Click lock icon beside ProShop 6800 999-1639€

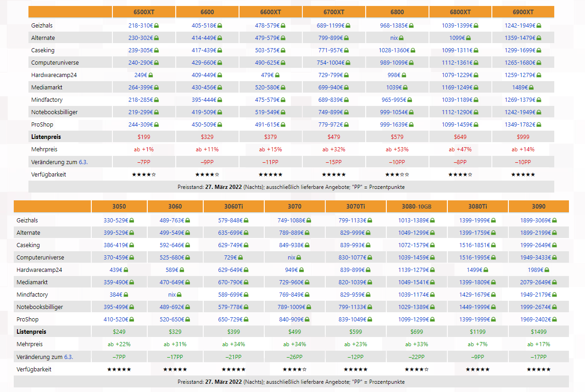(412, 125)
